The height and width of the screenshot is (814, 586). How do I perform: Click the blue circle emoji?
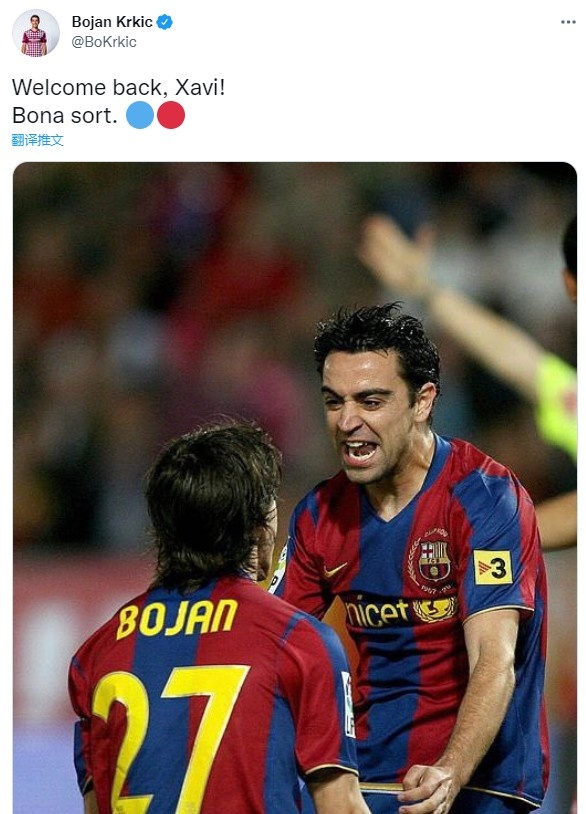tap(140, 115)
